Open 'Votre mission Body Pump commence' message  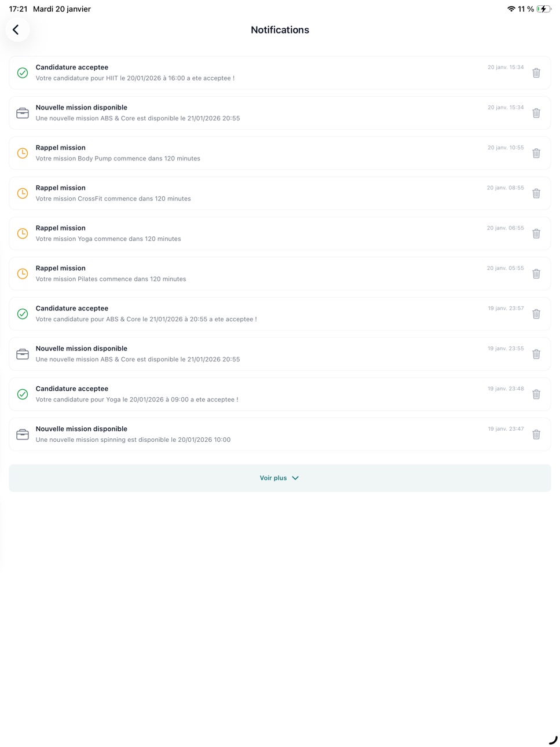tap(118, 159)
